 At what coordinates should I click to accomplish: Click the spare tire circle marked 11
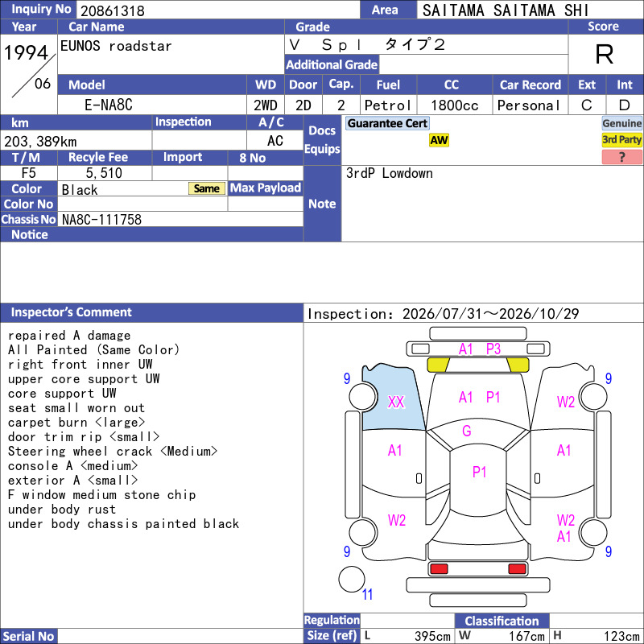coord(352,579)
